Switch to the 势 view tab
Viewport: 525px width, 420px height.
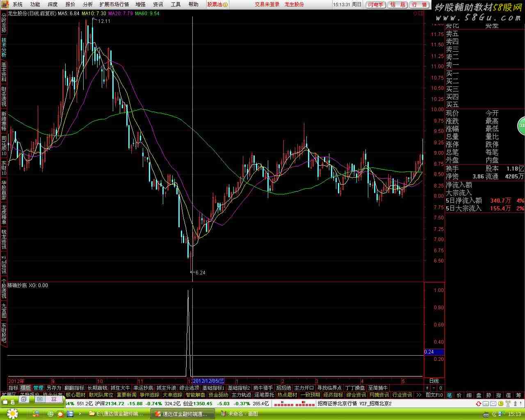pyautogui.click(x=488, y=395)
